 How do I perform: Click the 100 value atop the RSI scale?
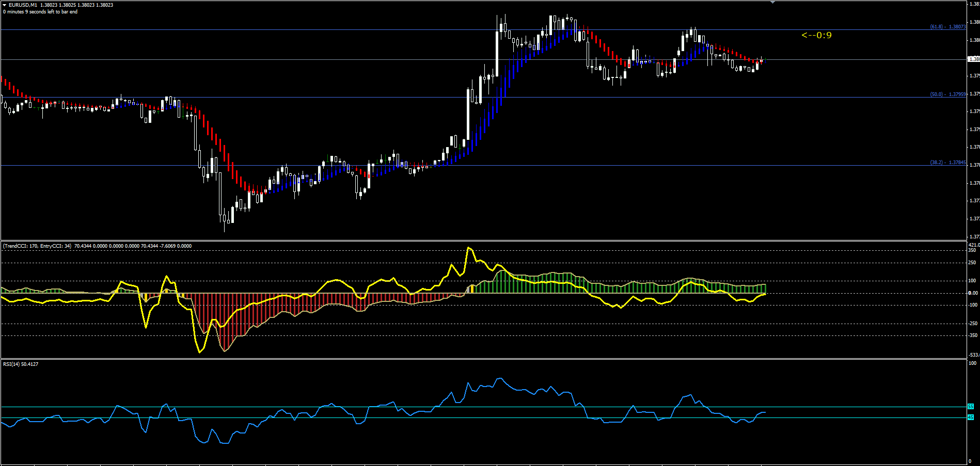[972, 364]
